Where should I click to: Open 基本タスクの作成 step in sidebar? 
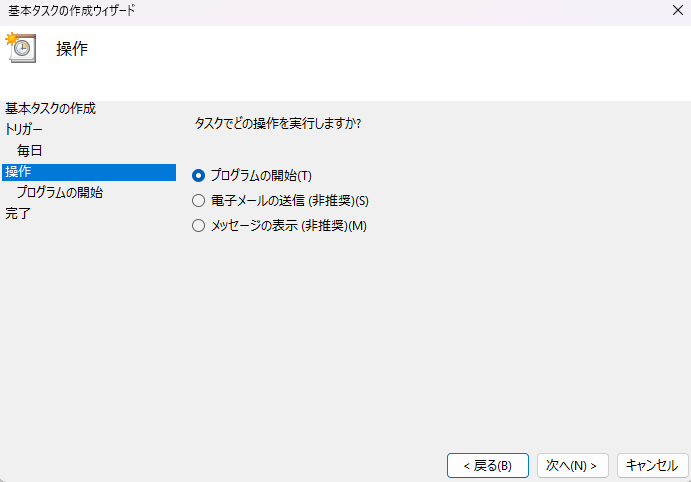pos(50,108)
